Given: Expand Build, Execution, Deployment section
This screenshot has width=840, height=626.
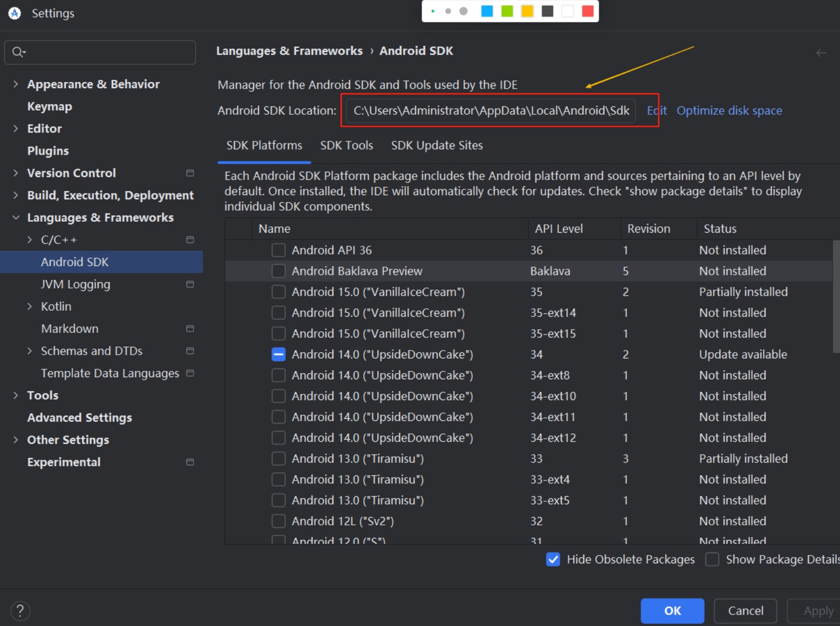Looking at the screenshot, I should tap(16, 195).
